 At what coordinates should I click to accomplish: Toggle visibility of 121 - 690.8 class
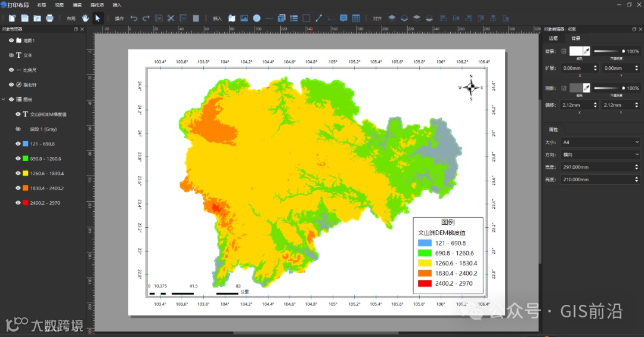18,144
